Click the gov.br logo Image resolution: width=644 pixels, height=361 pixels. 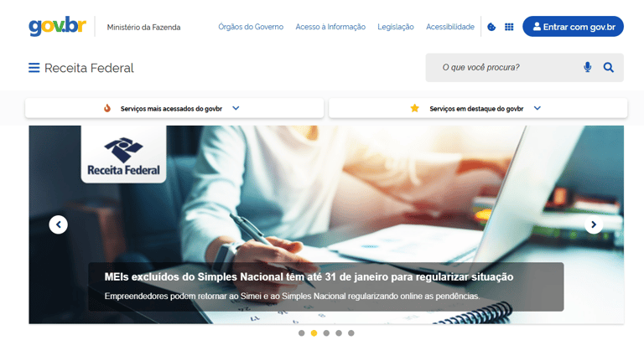coord(57,26)
